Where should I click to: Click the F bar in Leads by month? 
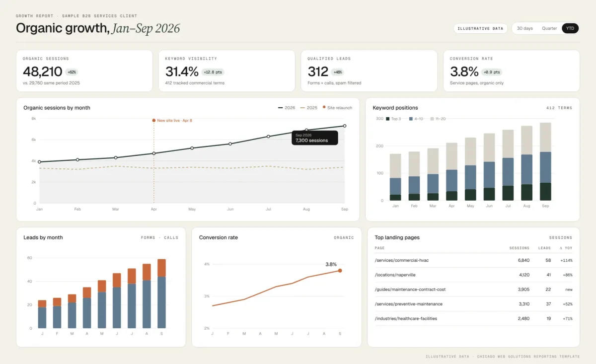click(x=57, y=313)
